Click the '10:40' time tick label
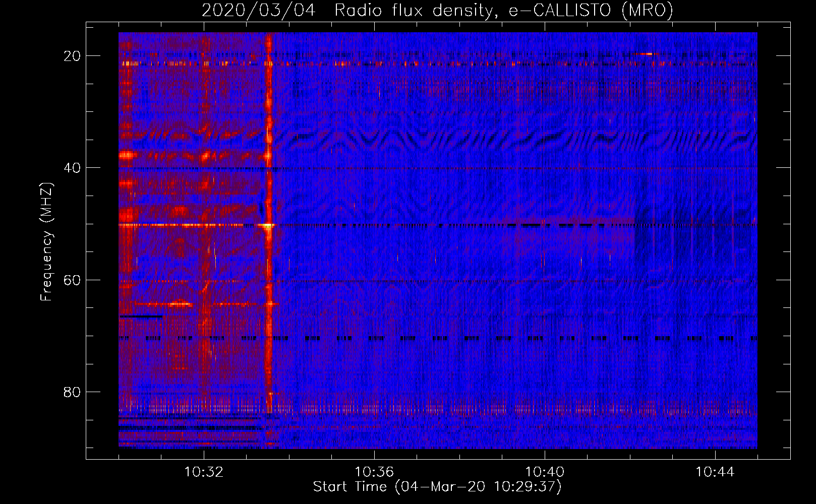This screenshot has height=504, width=816. tap(545, 472)
